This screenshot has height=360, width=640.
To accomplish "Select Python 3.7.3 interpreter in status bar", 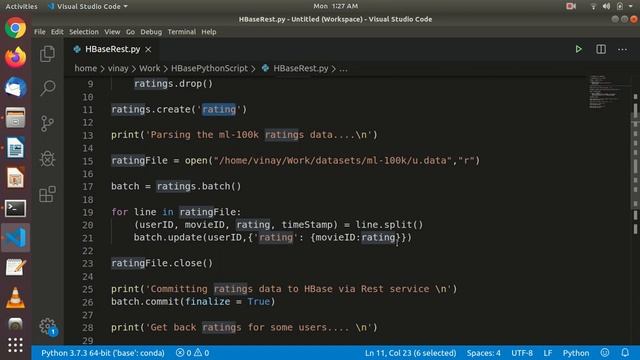I will 102,353.
